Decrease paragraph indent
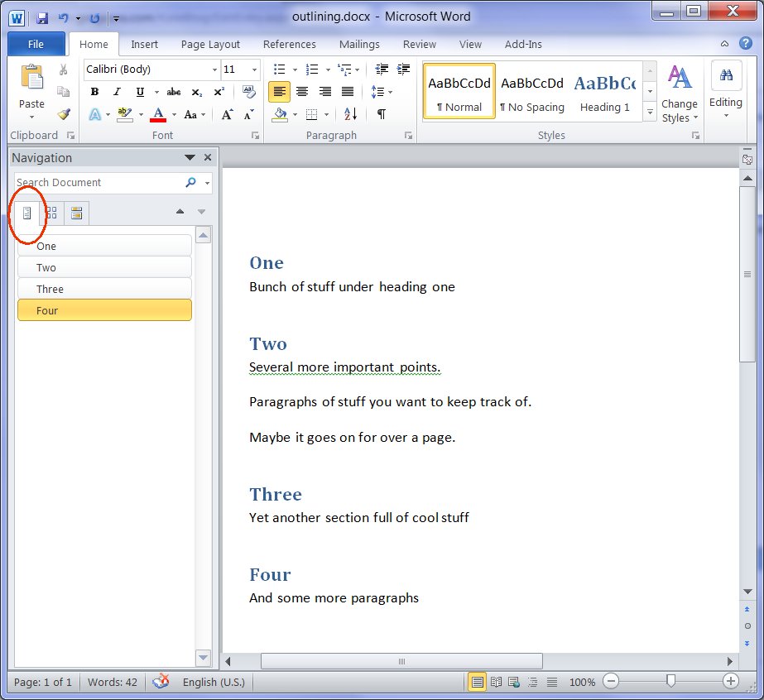 (382, 70)
